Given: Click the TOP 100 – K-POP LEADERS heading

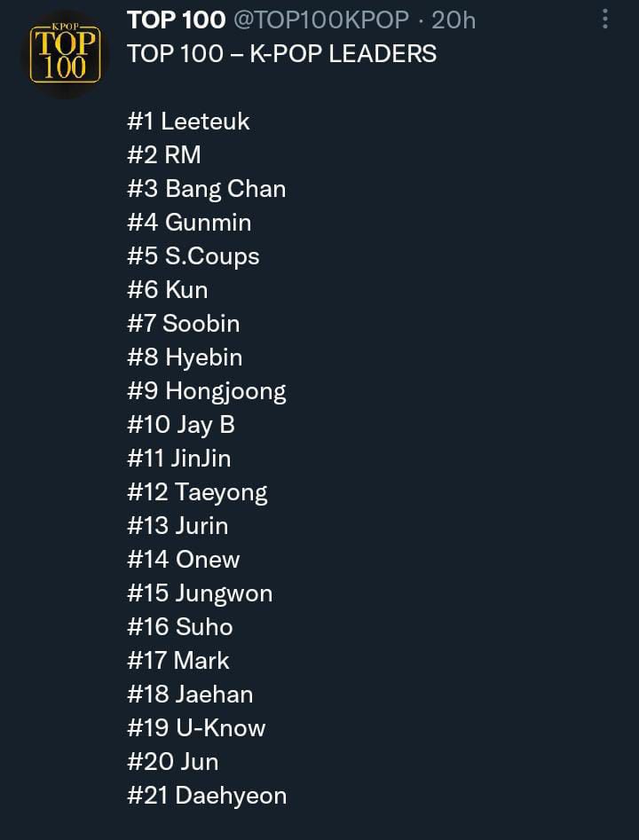Looking at the screenshot, I should [x=282, y=53].
